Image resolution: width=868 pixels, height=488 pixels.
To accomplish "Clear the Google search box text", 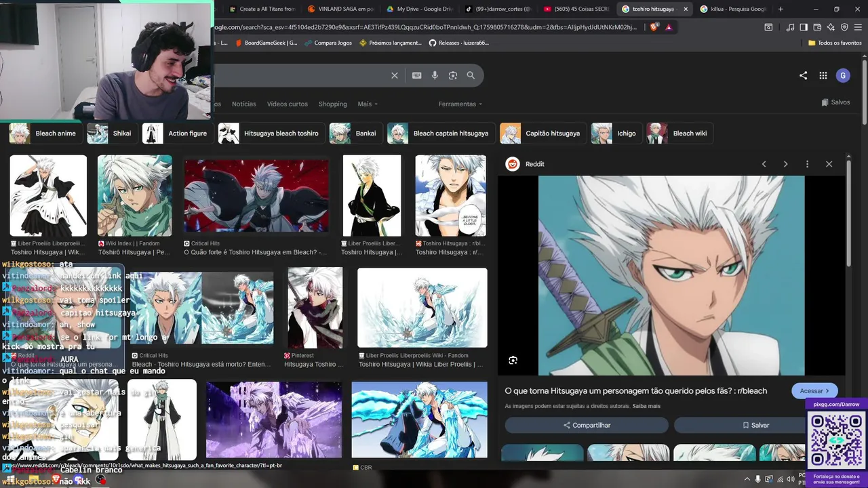I will [395, 75].
